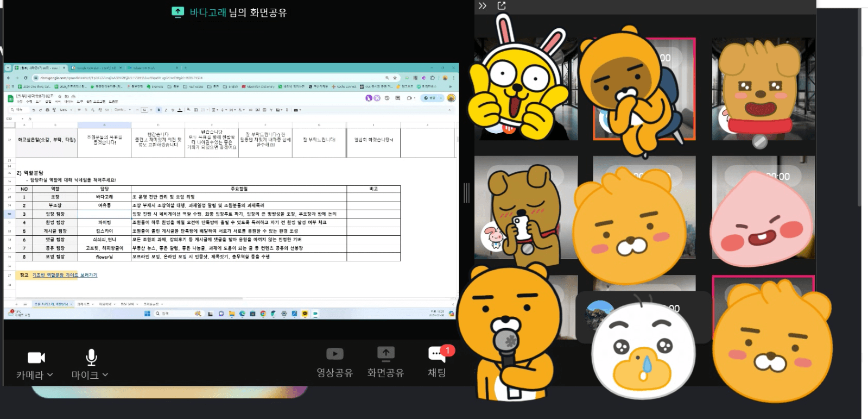Open the 파일 menu in shared Sheets
This screenshot has height=419, width=868.
(x=20, y=102)
